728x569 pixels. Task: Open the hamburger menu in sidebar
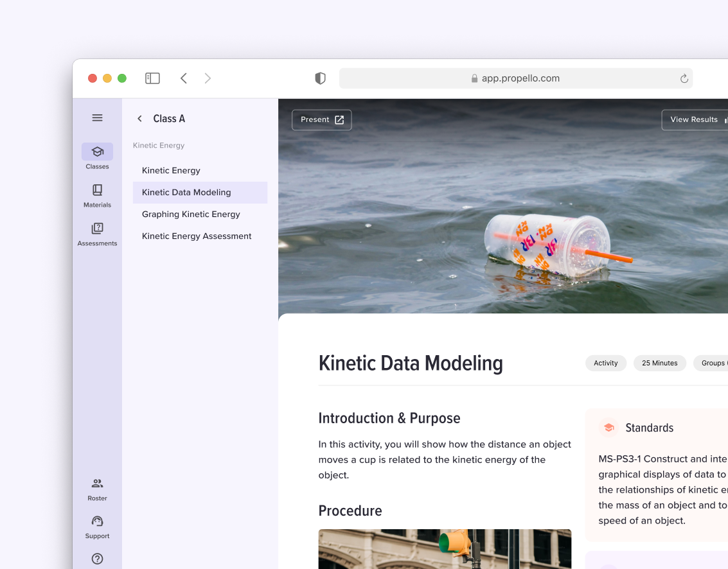tap(97, 118)
